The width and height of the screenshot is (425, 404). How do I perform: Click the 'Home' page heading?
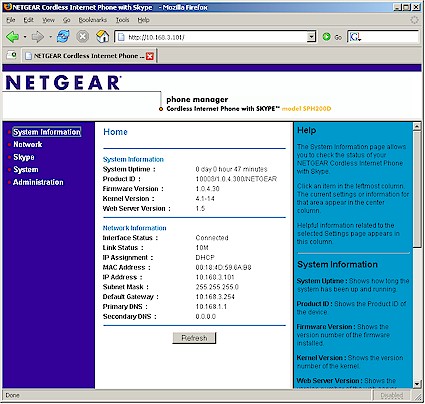[115, 132]
